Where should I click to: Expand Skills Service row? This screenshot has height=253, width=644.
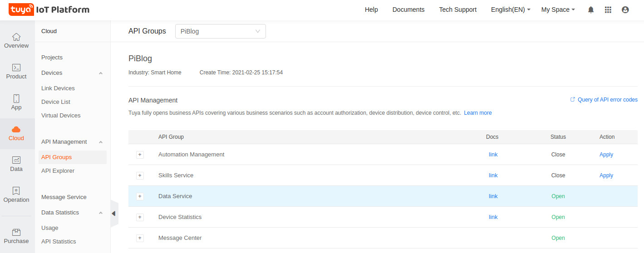tap(140, 175)
